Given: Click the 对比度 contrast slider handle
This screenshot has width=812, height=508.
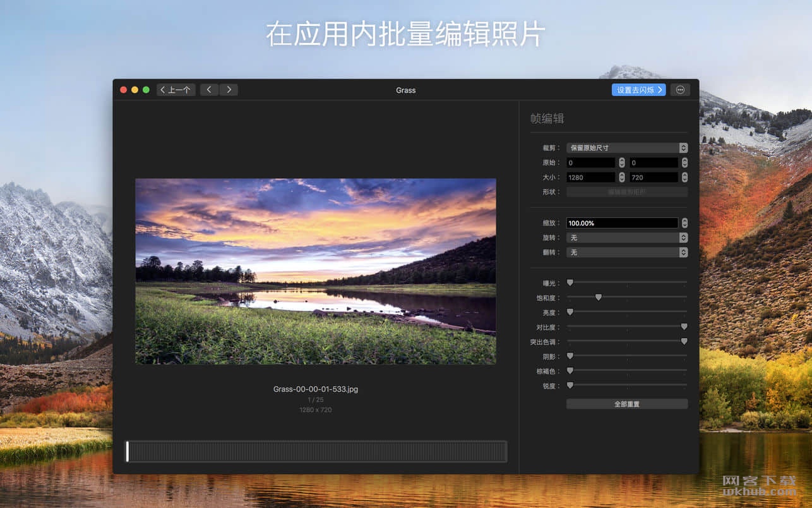Looking at the screenshot, I should tap(684, 327).
